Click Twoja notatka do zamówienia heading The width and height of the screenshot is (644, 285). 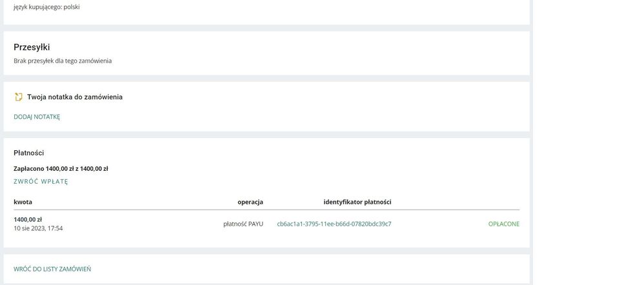[x=75, y=97]
